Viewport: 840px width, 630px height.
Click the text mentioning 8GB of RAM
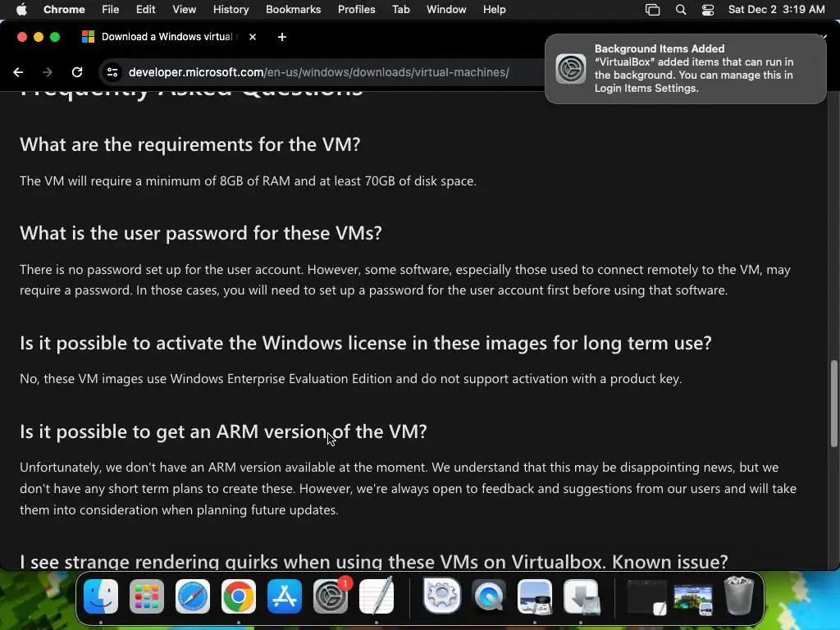coord(248,181)
